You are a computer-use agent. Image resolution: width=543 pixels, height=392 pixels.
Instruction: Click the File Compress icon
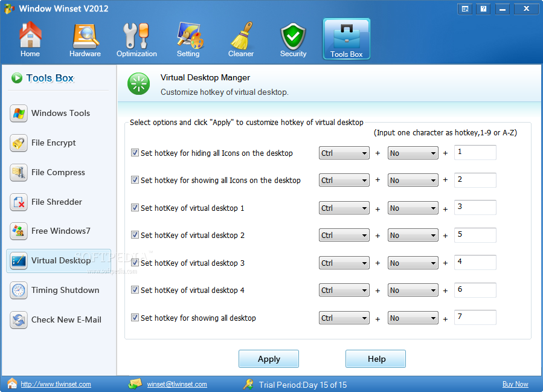point(19,173)
